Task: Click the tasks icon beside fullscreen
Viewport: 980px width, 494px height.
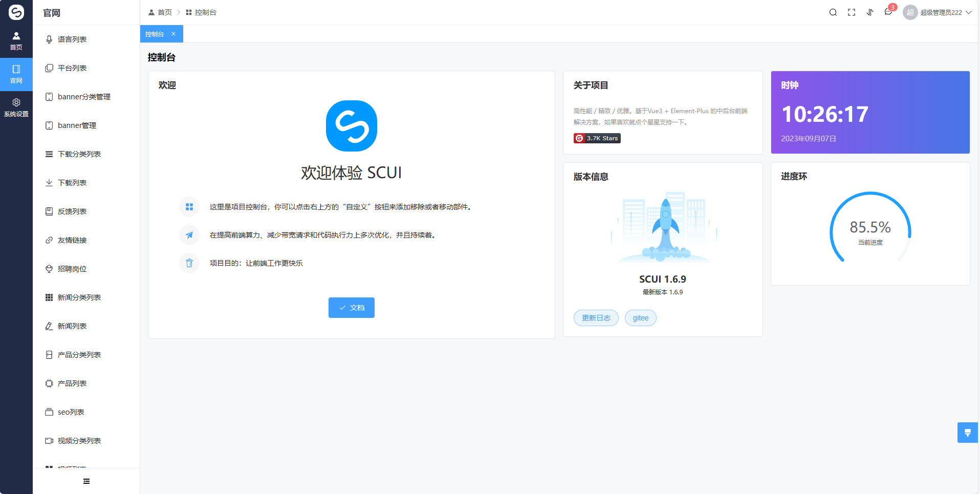Action: click(870, 12)
